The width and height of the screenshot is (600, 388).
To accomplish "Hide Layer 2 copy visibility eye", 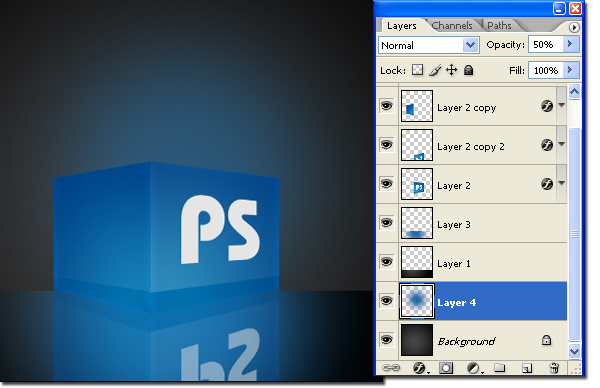I will [387, 106].
